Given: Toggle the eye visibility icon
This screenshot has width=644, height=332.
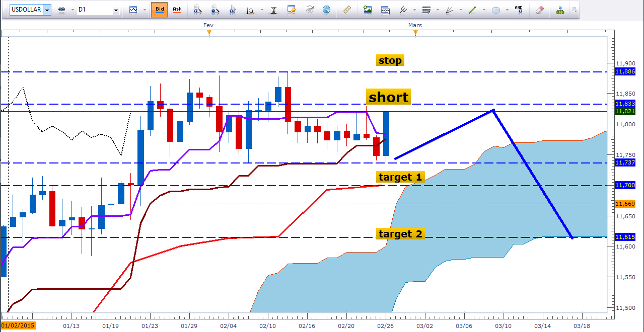Looking at the screenshot, I should (310, 10).
